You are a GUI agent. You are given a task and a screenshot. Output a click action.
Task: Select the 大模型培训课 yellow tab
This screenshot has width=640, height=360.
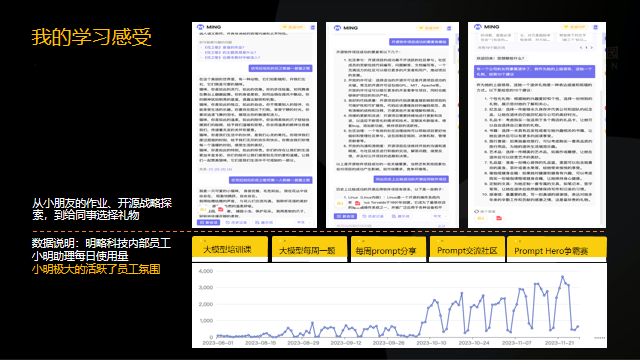coord(230,249)
